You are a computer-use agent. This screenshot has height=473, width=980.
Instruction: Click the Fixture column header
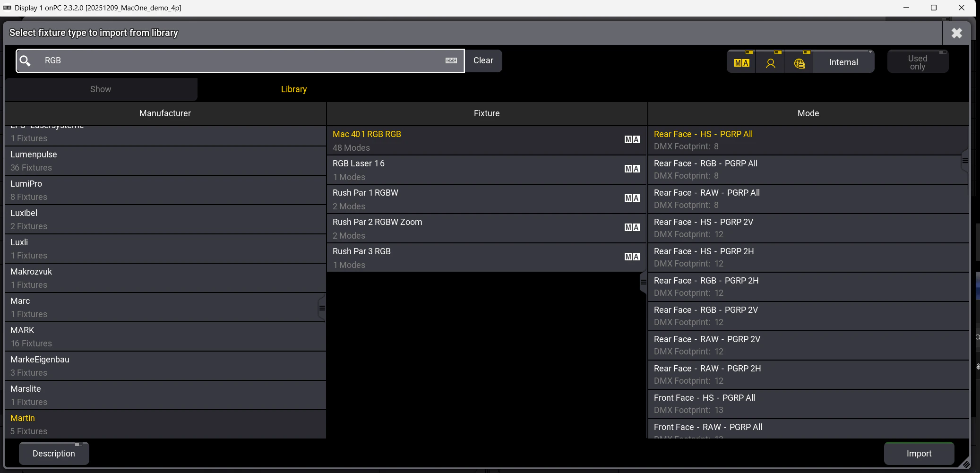tap(487, 113)
